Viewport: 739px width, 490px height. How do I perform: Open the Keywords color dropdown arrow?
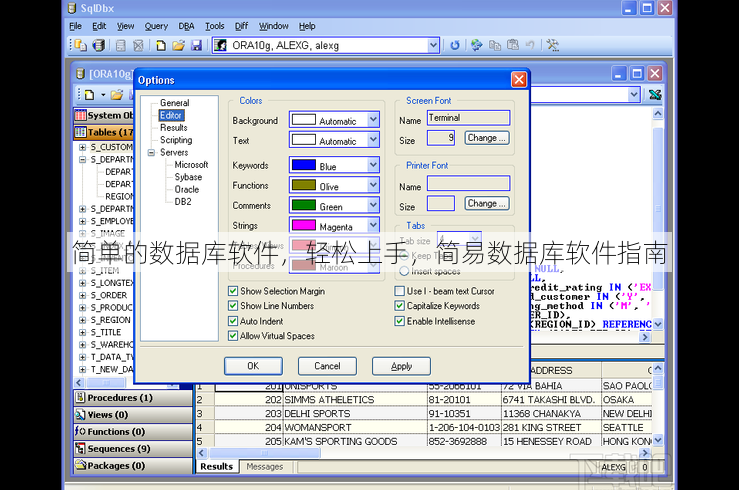pyautogui.click(x=373, y=165)
